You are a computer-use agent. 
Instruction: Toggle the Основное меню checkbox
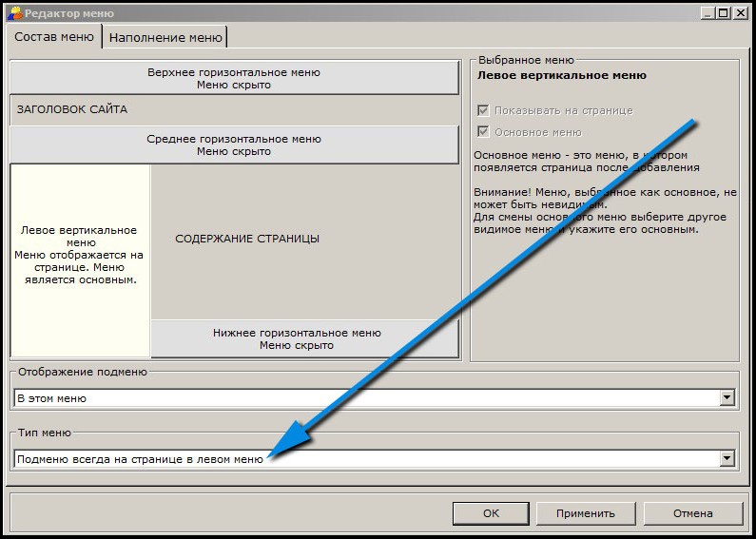click(x=484, y=132)
